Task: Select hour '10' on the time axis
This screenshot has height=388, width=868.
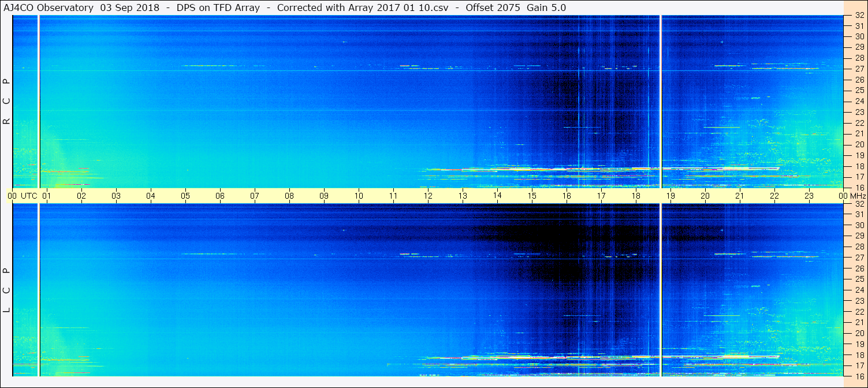Action: [359, 196]
